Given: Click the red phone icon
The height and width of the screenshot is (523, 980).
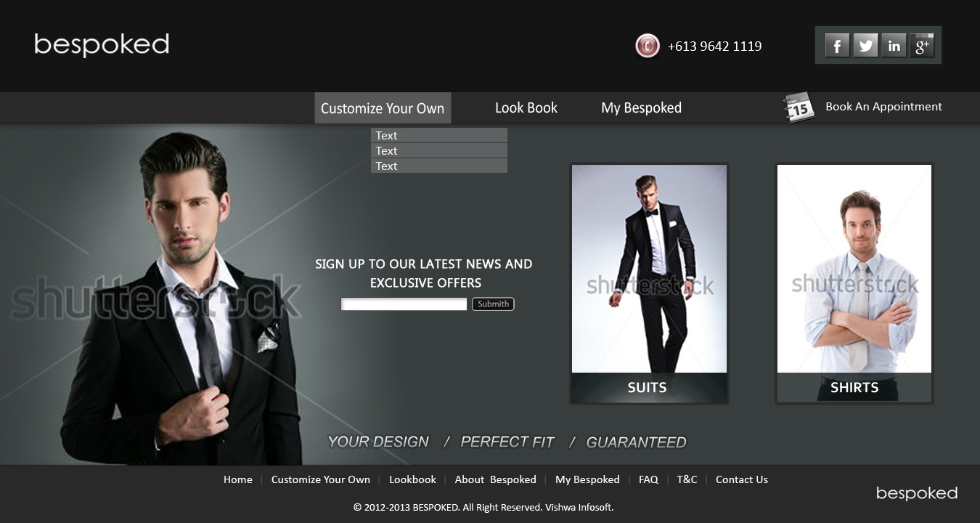Looking at the screenshot, I should [648, 46].
